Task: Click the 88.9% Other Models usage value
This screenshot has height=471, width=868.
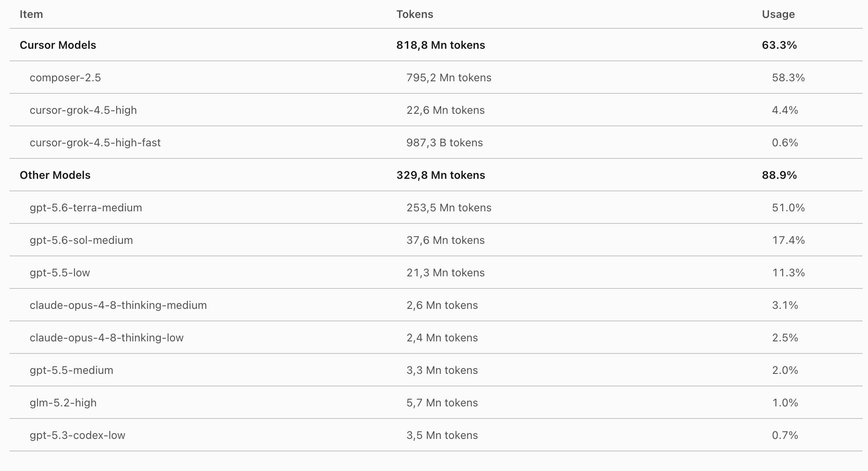Action: (779, 175)
